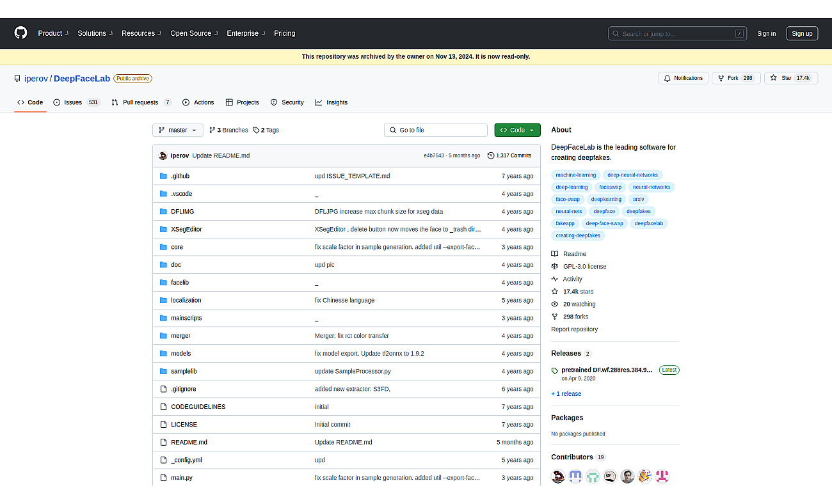Image resolution: width=832 pixels, height=504 pixels.
Task: Open the Product dropdown menu
Action: pyautogui.click(x=52, y=33)
